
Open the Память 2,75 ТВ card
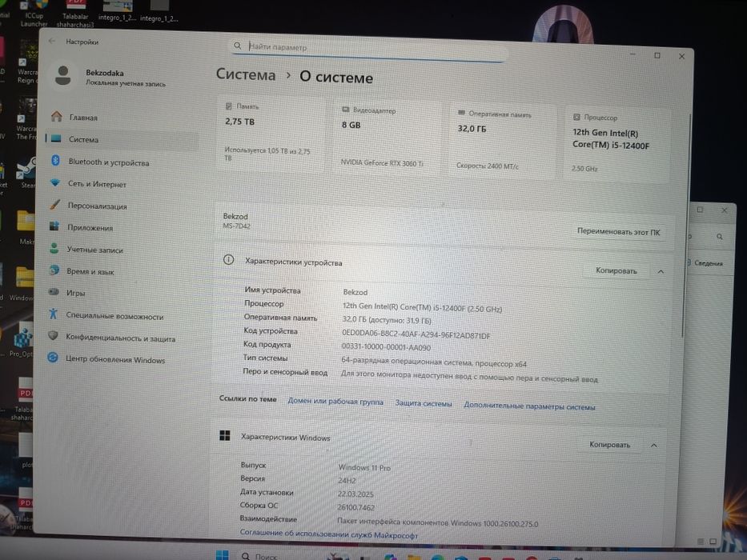coord(271,134)
